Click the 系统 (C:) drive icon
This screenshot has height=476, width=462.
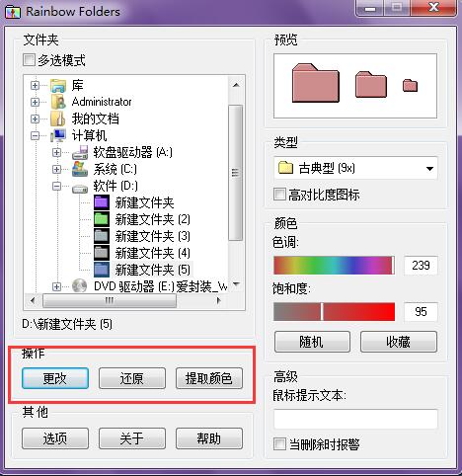[80, 169]
